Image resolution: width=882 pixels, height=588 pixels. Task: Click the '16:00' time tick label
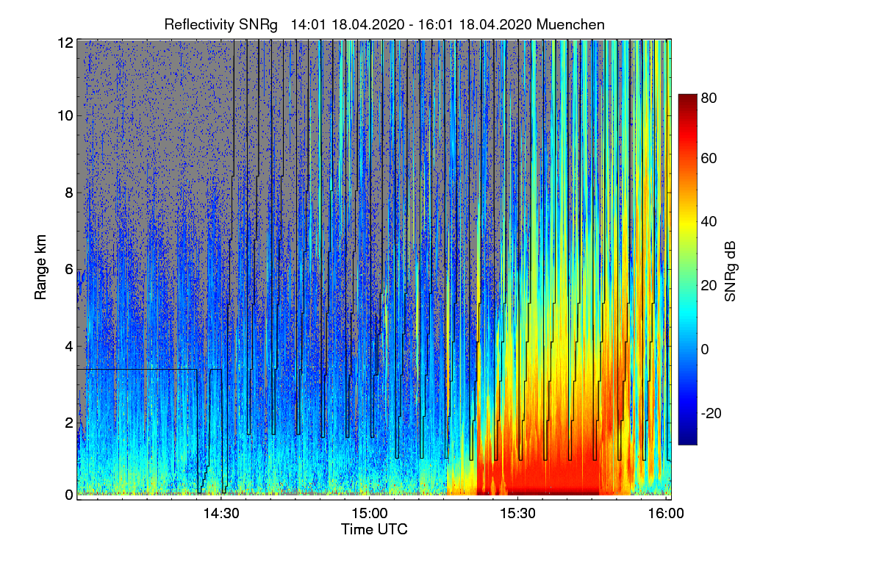tap(666, 513)
